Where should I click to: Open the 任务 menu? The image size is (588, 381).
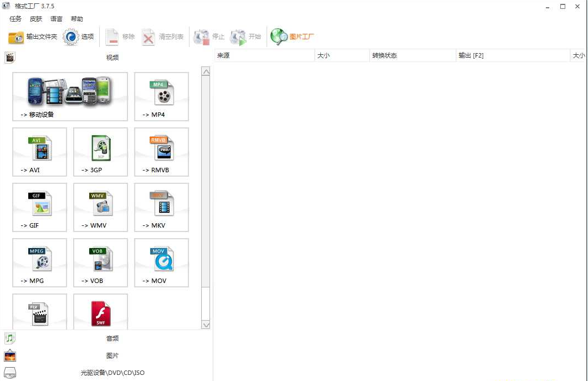coord(16,19)
